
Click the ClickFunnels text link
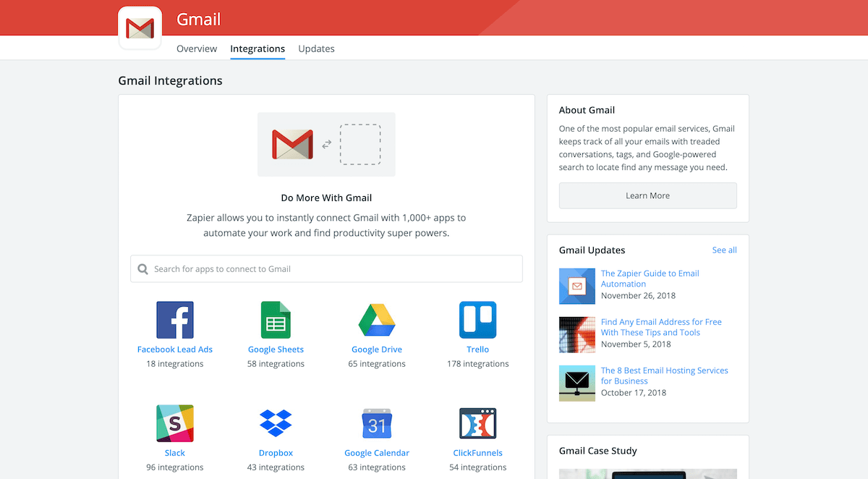pos(477,453)
